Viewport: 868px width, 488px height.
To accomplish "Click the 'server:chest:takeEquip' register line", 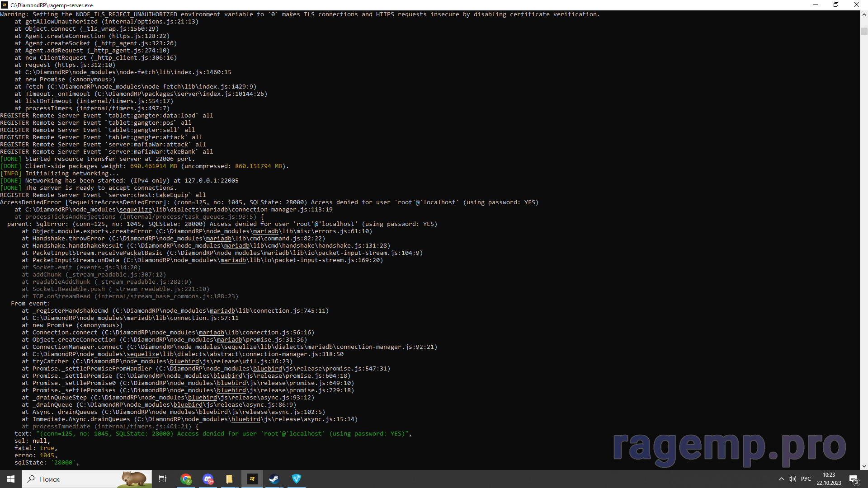I will [x=103, y=195].
